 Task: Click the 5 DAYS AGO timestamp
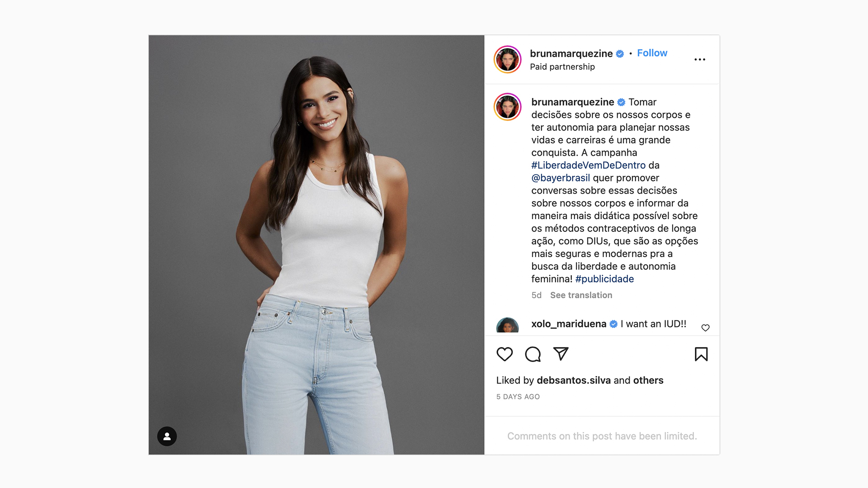coord(518,397)
